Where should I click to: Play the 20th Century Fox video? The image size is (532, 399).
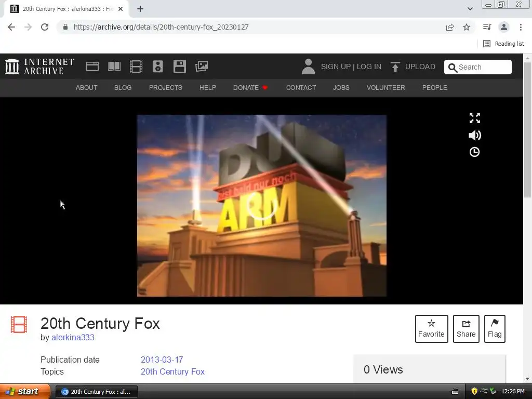click(x=262, y=206)
